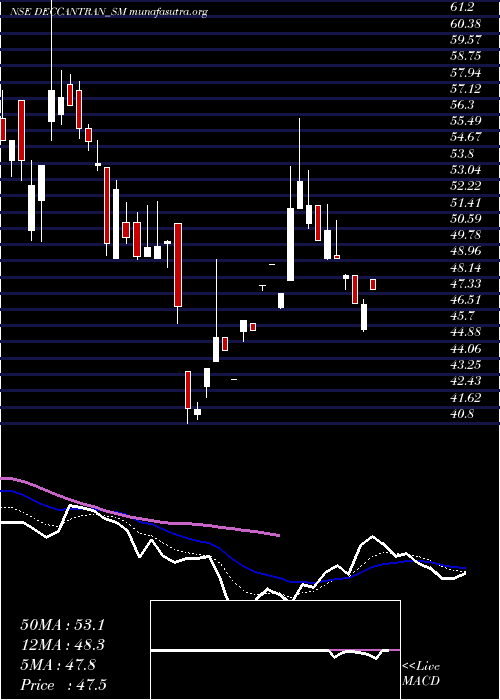The image size is (500, 700).
Task: Click the 57.12 price axis label
Action: (x=466, y=89)
